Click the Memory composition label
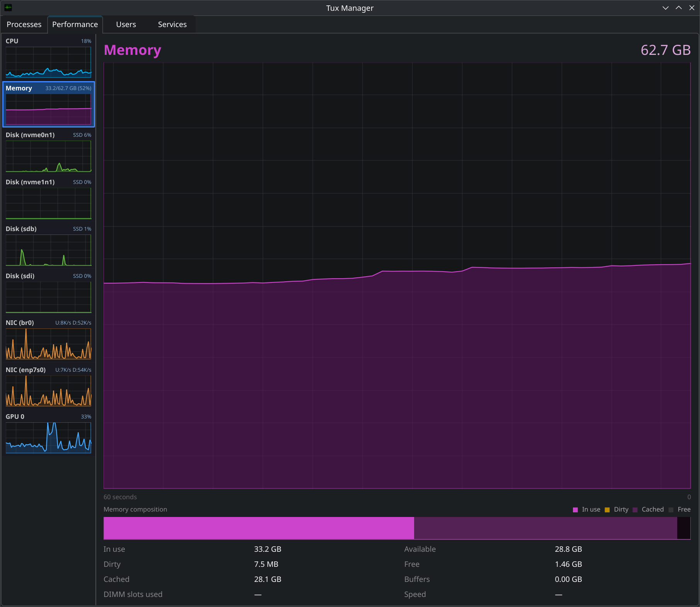The image size is (700, 607). pos(135,509)
